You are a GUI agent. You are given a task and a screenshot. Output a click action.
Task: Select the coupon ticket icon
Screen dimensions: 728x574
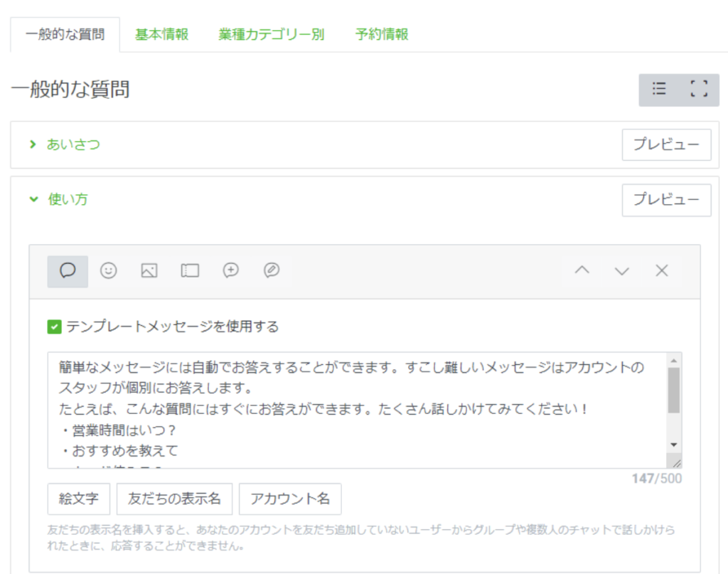click(x=190, y=271)
